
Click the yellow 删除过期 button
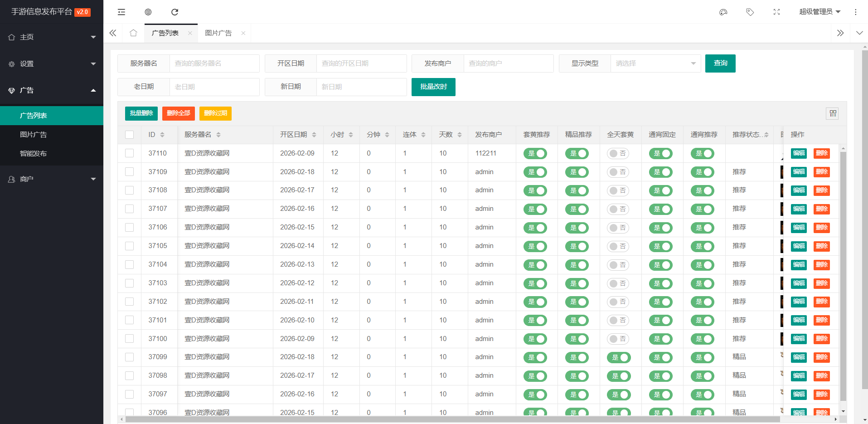pos(215,113)
